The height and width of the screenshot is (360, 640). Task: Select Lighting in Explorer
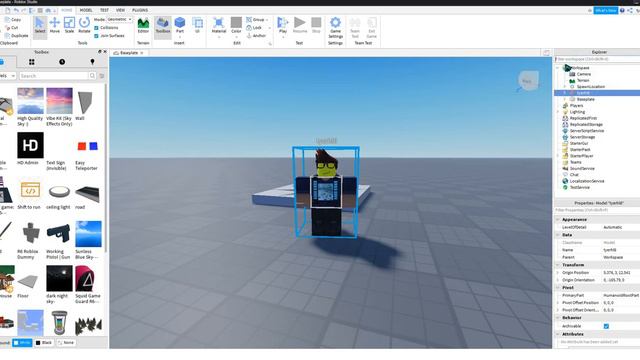[x=577, y=112]
